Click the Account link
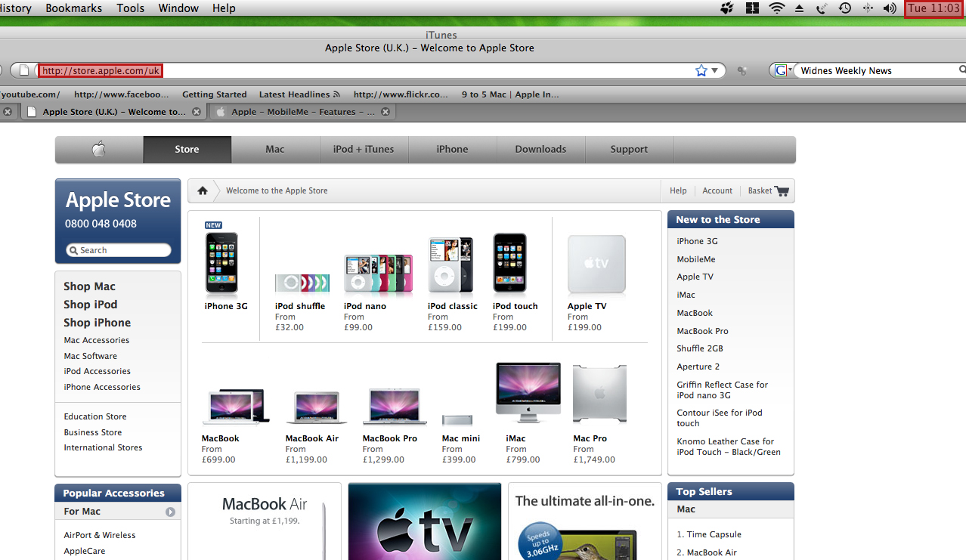966x560 pixels. pos(717,190)
